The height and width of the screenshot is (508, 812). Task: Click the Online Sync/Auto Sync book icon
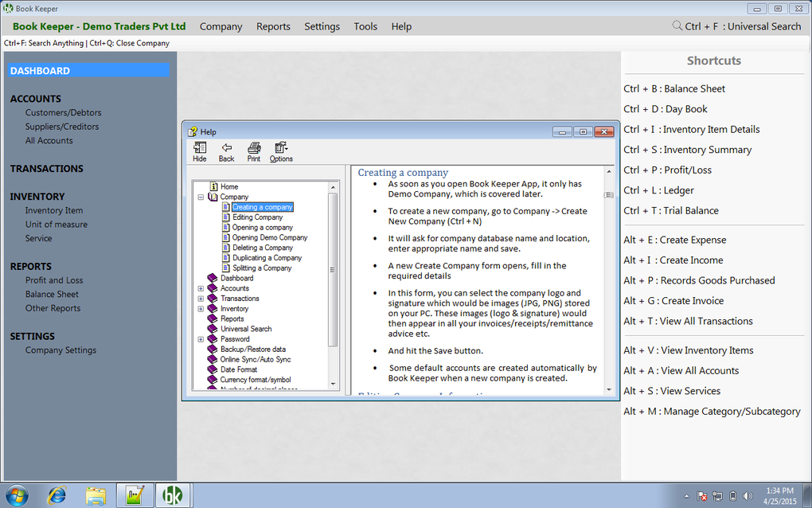click(x=213, y=359)
